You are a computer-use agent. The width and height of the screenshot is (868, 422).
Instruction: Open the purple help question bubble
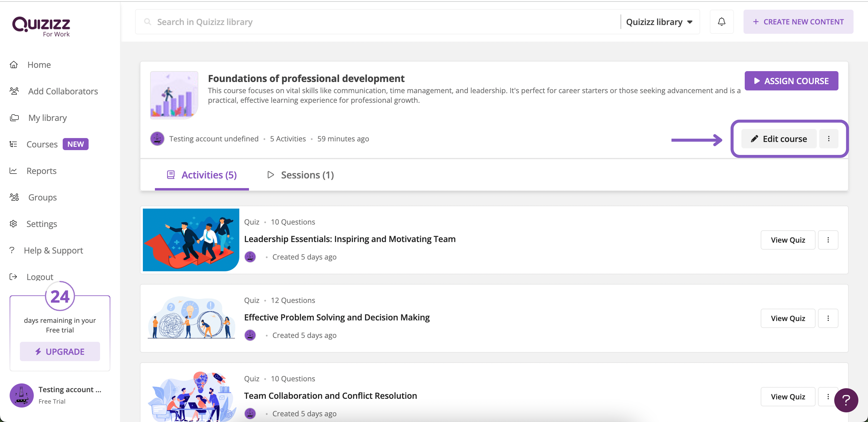[846, 400]
